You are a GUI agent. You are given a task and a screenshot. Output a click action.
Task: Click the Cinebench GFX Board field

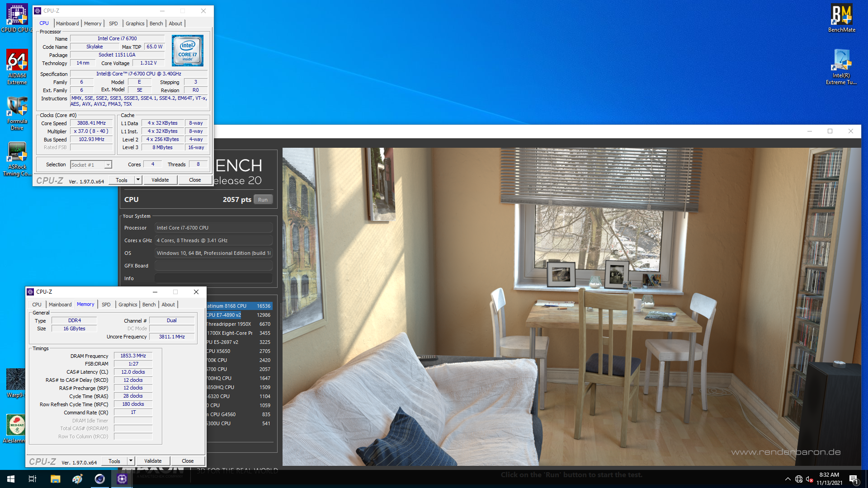[213, 266]
